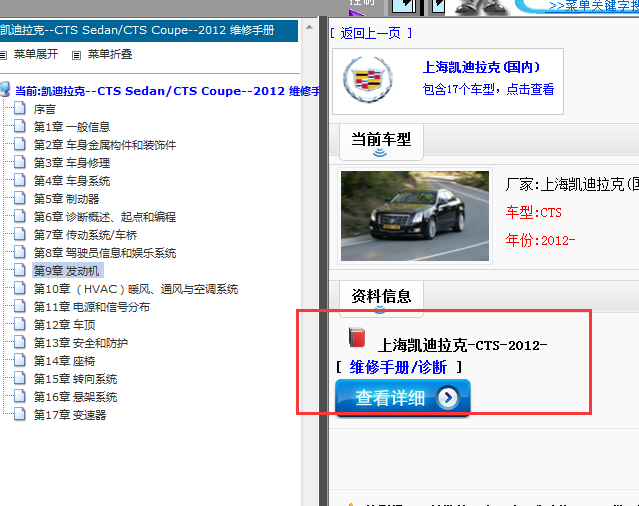Screen dimensions: 639x506
Task: Select 第10章 (HVAC) 暖风、通风与空调系统
Action: coord(136,289)
